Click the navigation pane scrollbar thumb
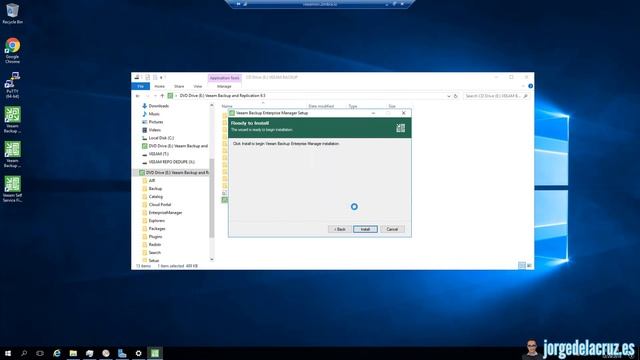This screenshot has width=640, height=360. pos(211,198)
